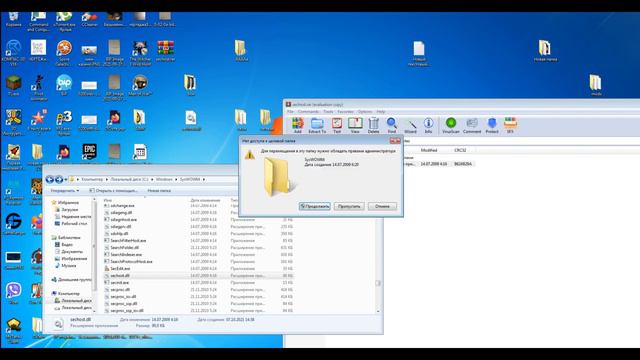Open the Упорядочить dropdown in Explorer
Screen dimensions: 640x360
(65, 191)
